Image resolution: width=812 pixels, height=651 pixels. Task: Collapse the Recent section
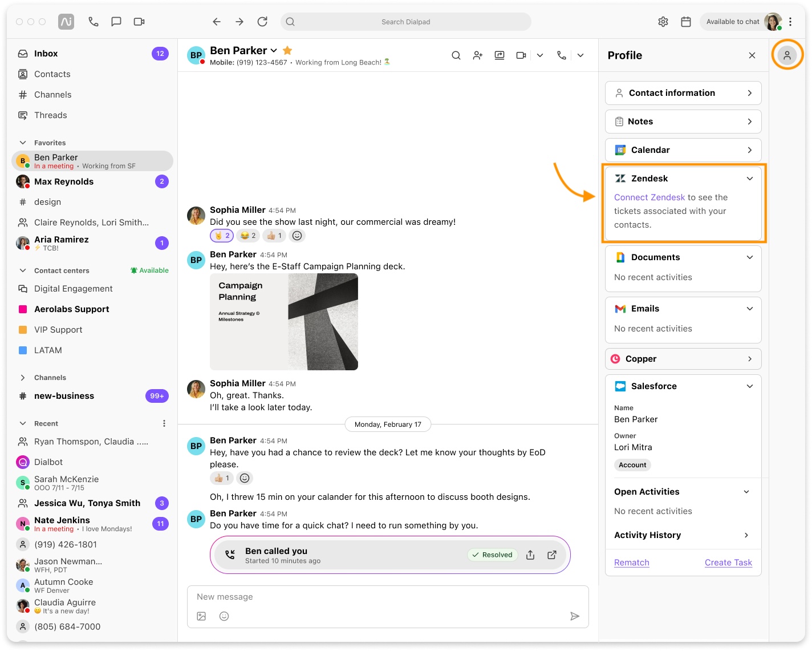click(23, 423)
